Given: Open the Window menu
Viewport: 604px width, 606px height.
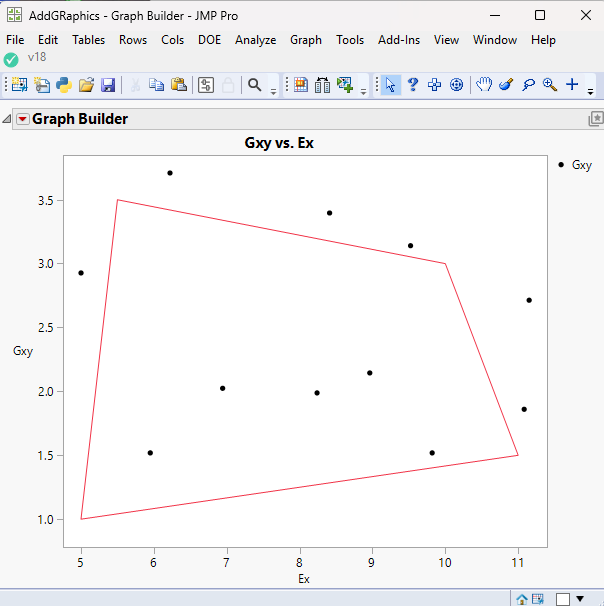Looking at the screenshot, I should click(495, 40).
